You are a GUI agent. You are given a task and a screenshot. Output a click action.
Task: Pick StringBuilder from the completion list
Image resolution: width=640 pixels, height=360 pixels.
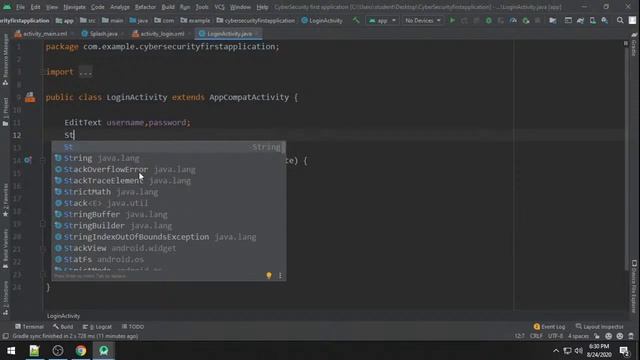[x=169, y=226]
